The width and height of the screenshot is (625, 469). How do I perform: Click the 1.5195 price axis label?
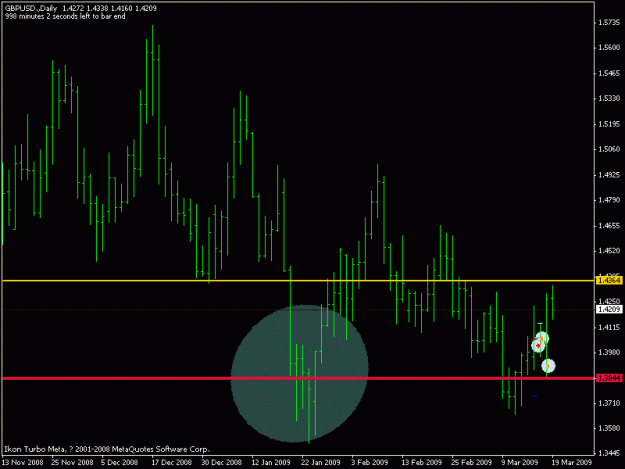pos(609,124)
